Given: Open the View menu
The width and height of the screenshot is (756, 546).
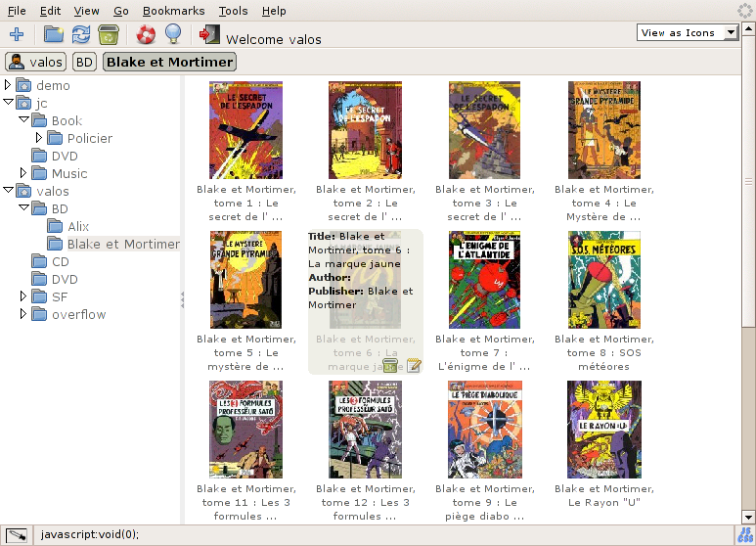Looking at the screenshot, I should pos(86,11).
